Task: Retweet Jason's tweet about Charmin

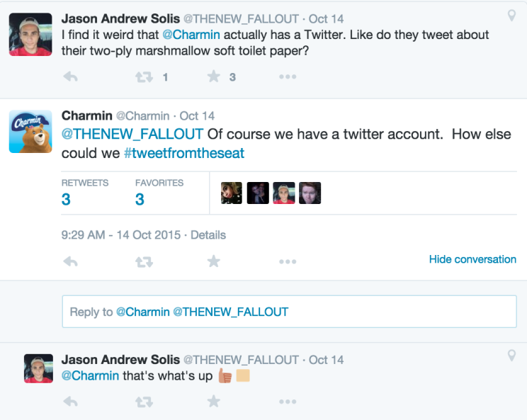Action: click(x=144, y=77)
